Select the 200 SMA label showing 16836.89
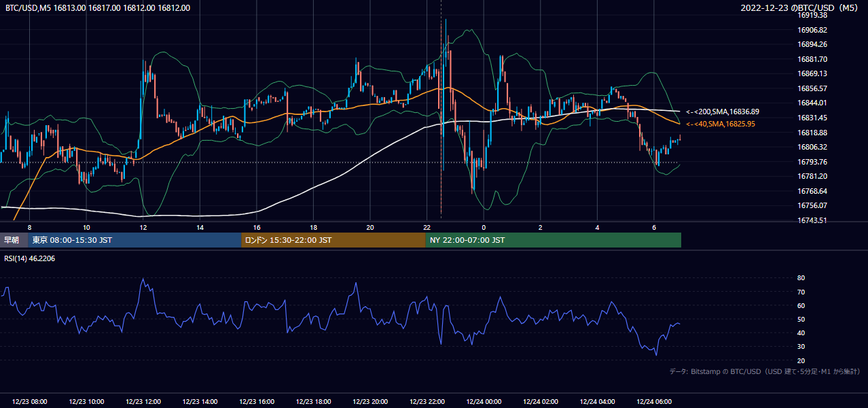 pos(723,112)
